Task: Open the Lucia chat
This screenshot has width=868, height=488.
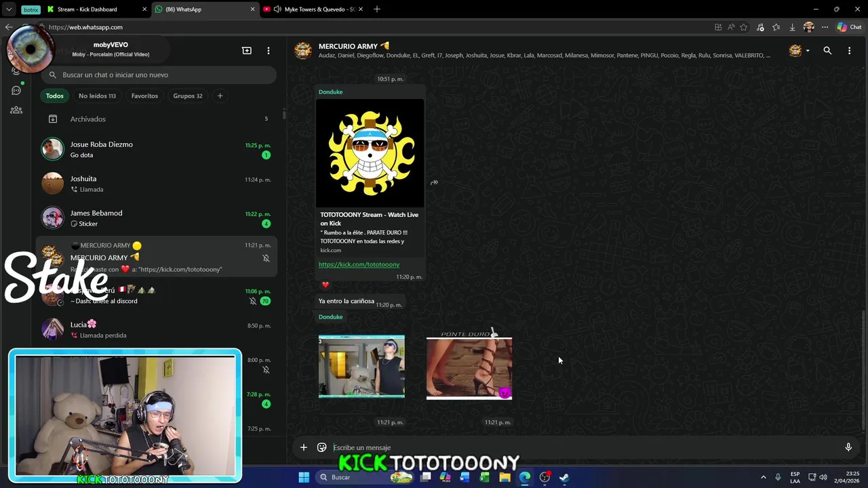Action: [x=157, y=329]
